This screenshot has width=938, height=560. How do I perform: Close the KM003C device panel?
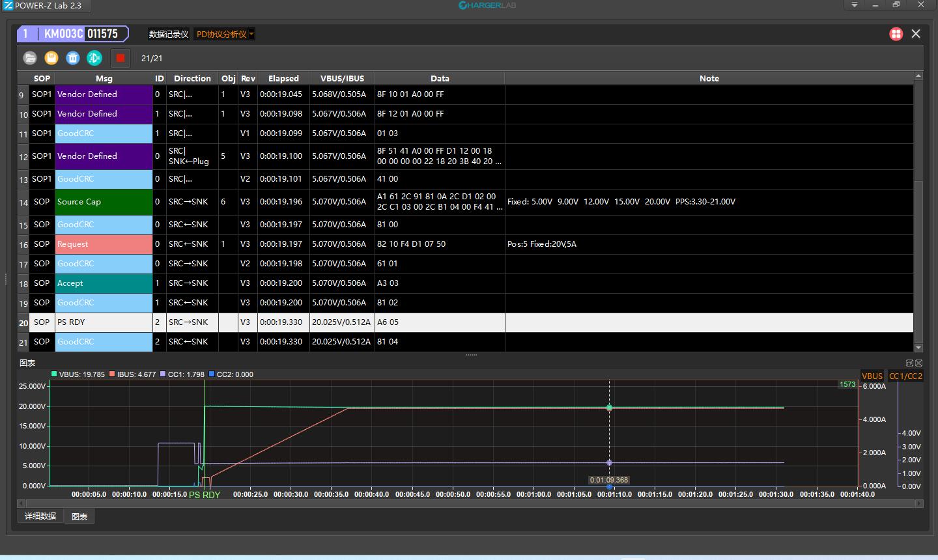click(916, 34)
